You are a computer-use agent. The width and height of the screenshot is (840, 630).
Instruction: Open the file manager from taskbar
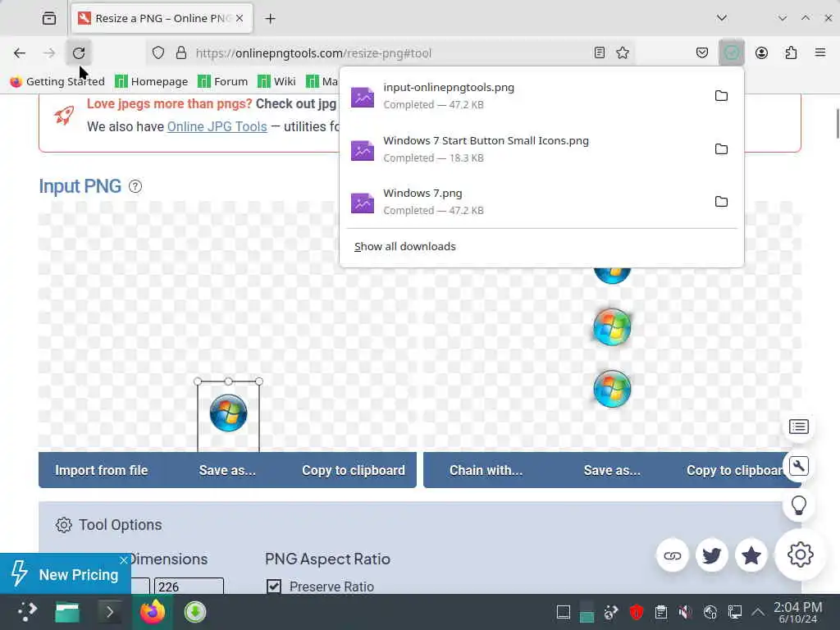[67, 612]
